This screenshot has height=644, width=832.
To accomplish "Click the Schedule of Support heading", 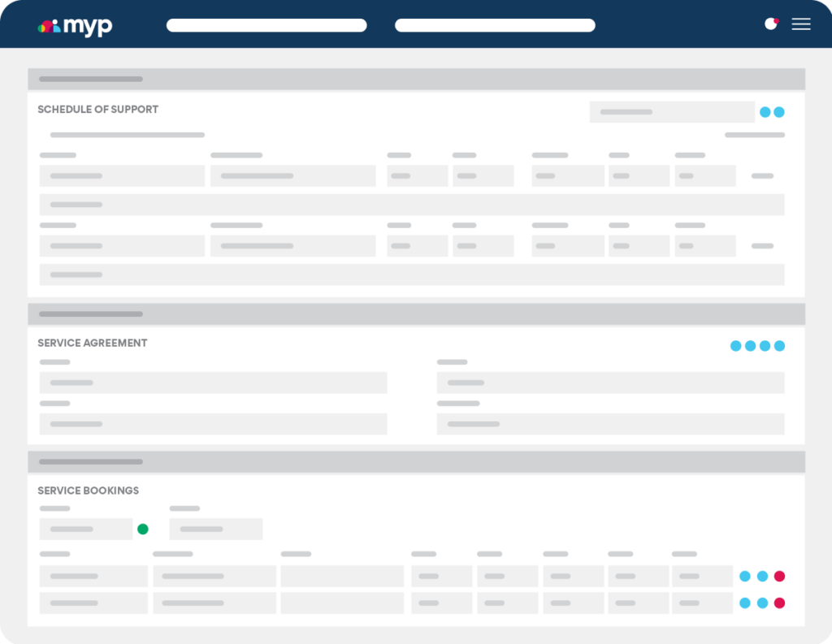I will tap(97, 109).
